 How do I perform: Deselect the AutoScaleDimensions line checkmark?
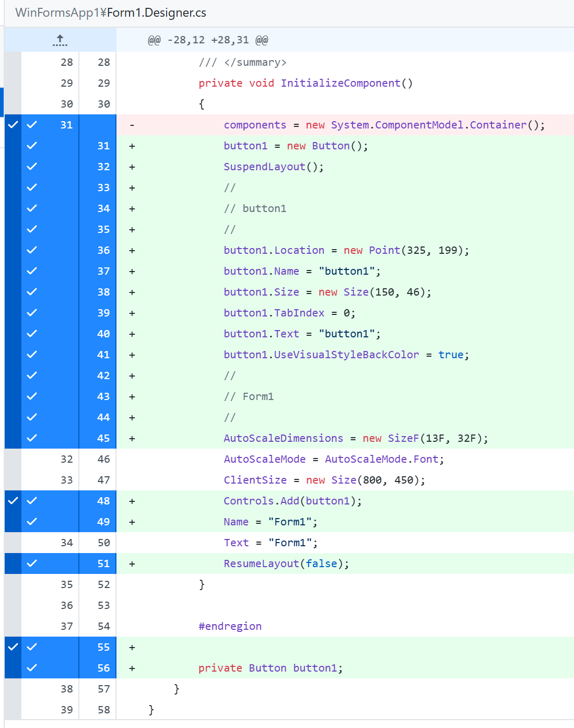[x=32, y=438]
